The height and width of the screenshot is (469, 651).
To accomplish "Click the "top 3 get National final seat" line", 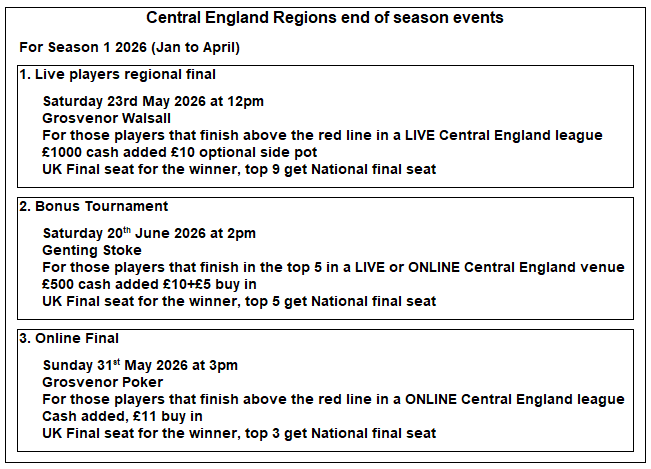I will coord(239,433).
